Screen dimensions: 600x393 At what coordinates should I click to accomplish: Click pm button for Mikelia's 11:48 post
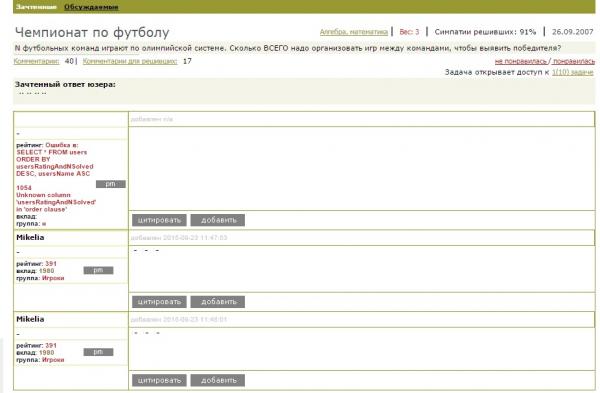tap(98, 352)
